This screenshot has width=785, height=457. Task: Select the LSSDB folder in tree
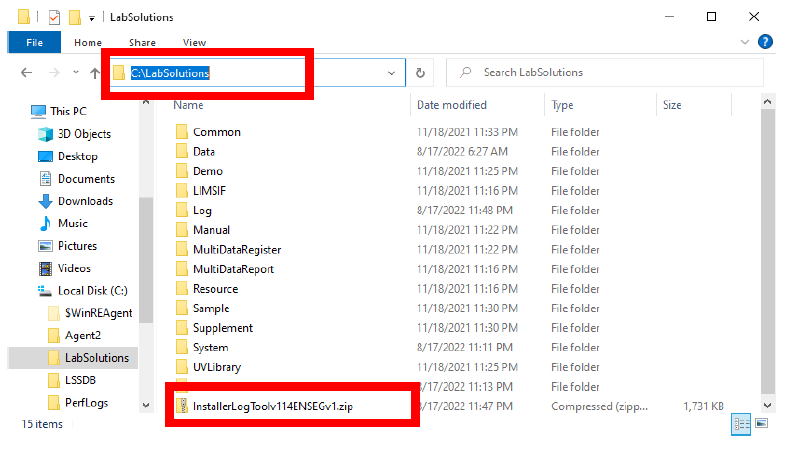point(72,380)
